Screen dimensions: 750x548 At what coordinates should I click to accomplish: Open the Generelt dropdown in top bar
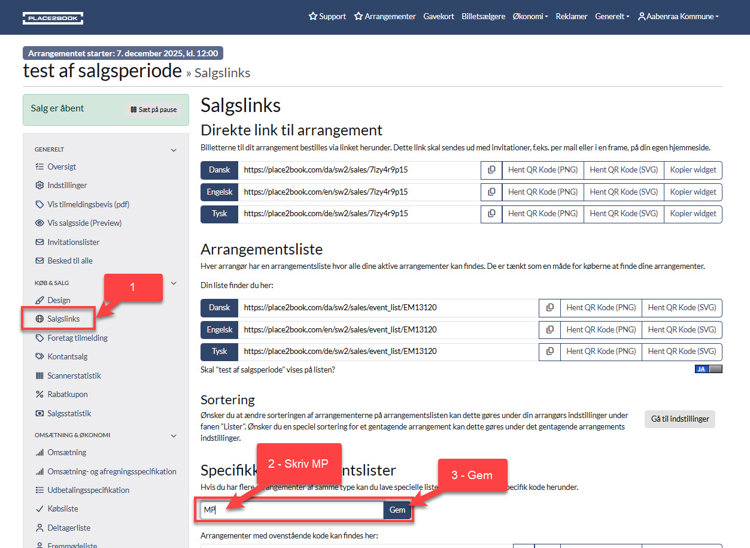coord(612,16)
